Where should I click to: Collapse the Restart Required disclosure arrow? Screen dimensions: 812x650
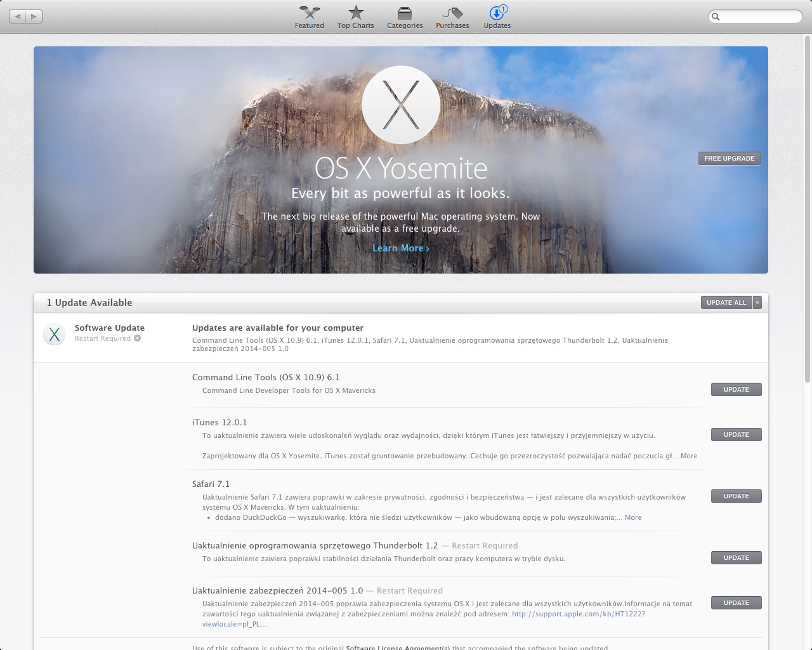[137, 338]
